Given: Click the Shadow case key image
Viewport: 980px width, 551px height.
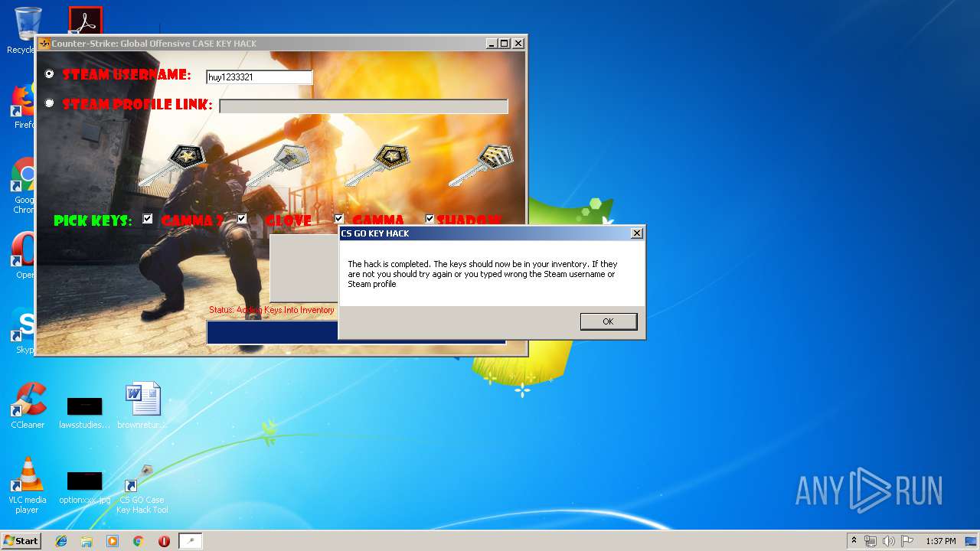Looking at the screenshot, I should 480,165.
